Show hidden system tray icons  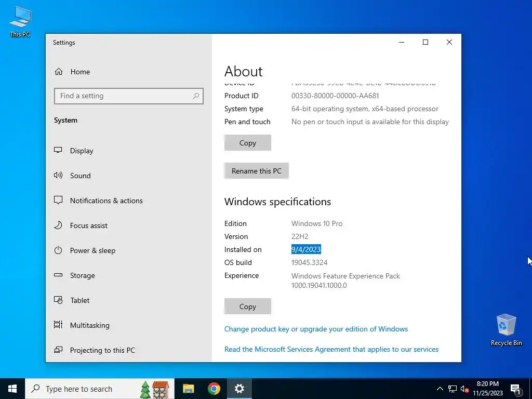pyautogui.click(x=440, y=389)
